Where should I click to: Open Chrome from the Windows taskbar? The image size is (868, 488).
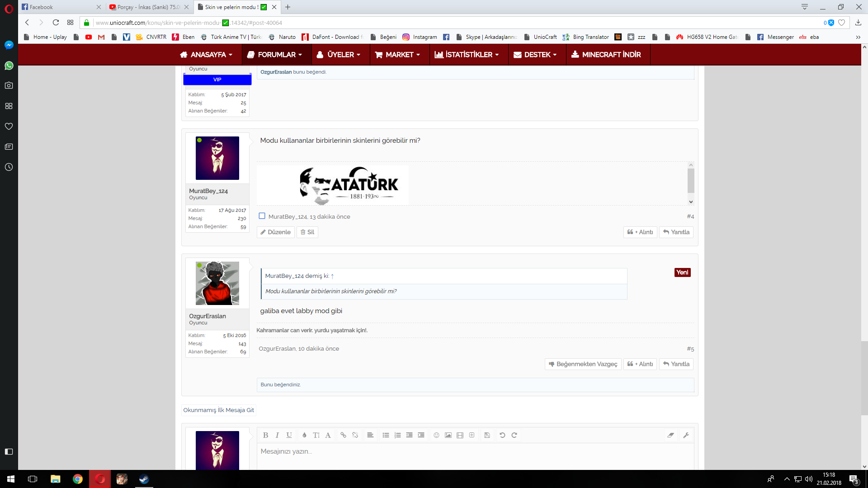click(x=78, y=479)
